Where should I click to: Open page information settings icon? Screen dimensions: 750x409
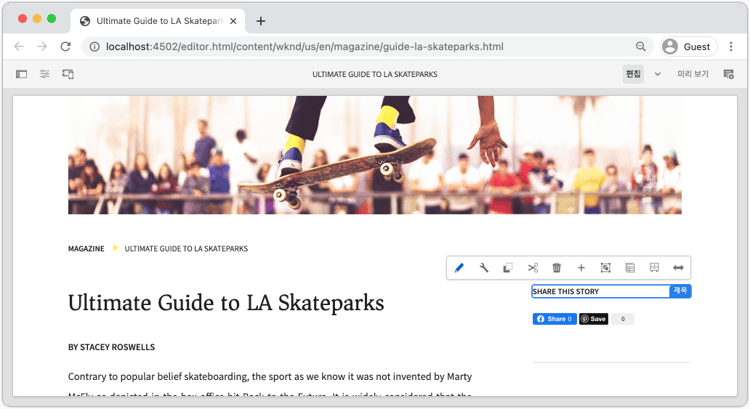click(x=44, y=74)
